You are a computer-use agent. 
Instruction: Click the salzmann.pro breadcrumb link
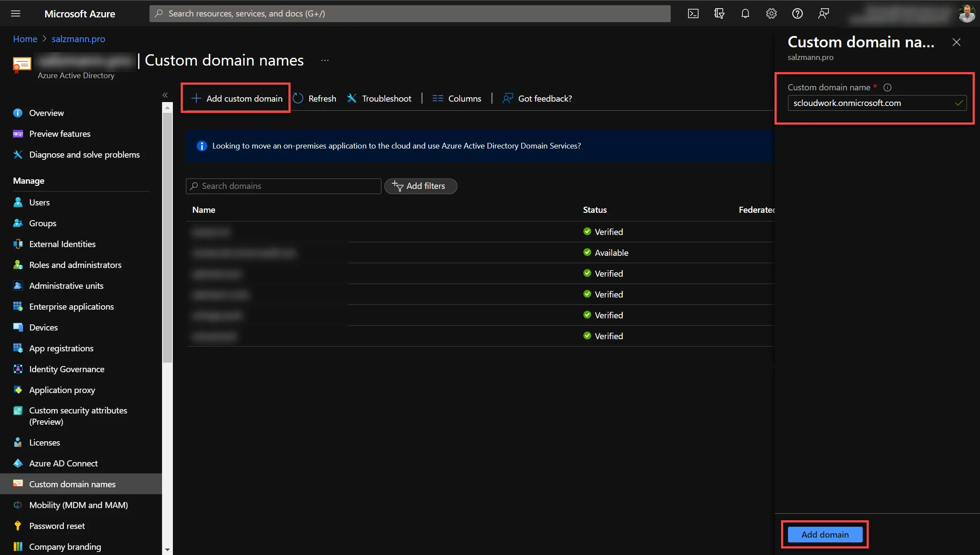(x=78, y=39)
